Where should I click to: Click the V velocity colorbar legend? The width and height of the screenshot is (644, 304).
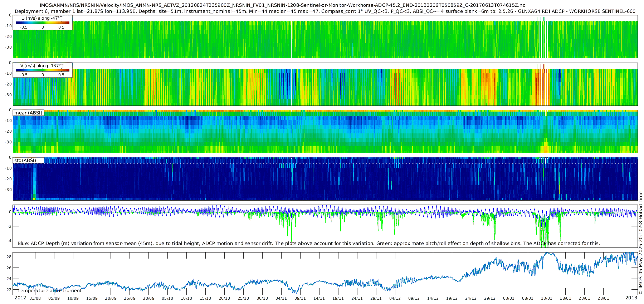43,70
